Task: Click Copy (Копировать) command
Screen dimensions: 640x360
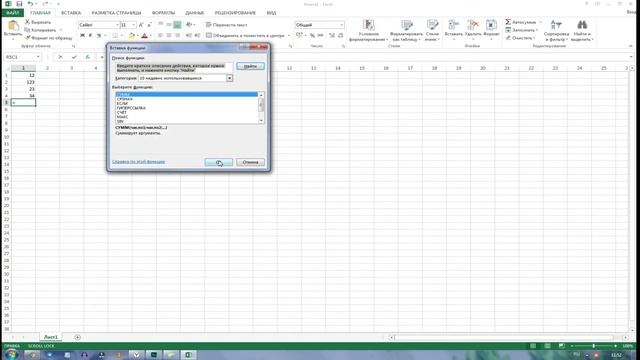Action: 41,30
